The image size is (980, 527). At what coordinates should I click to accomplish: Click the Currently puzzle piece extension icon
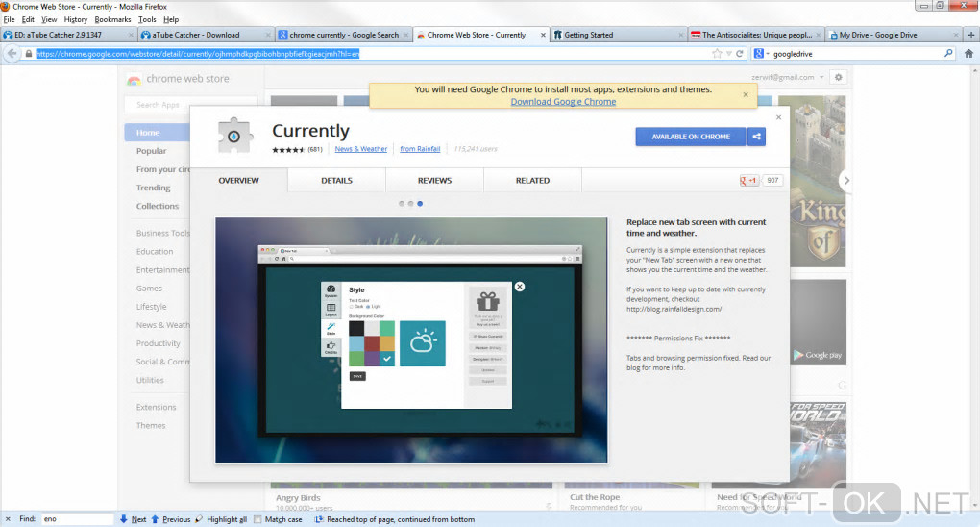pos(234,136)
